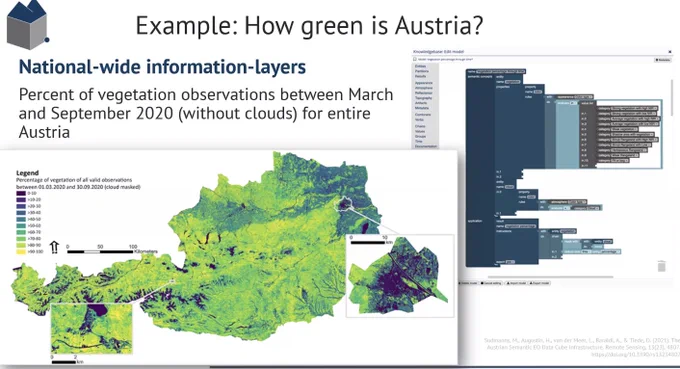Click the >10-20 legend color swatch
680x369 pixels.
click(x=21, y=200)
